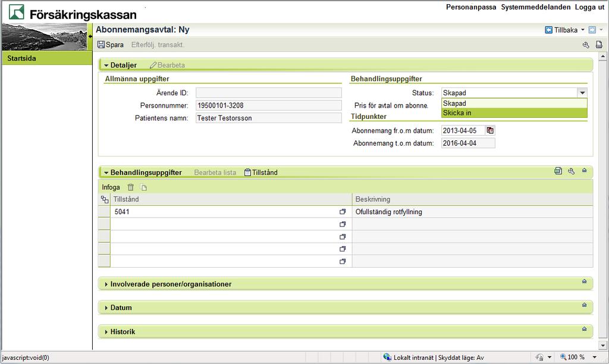
Task: Click the copy icon beside the trash icon
Action: (144, 187)
